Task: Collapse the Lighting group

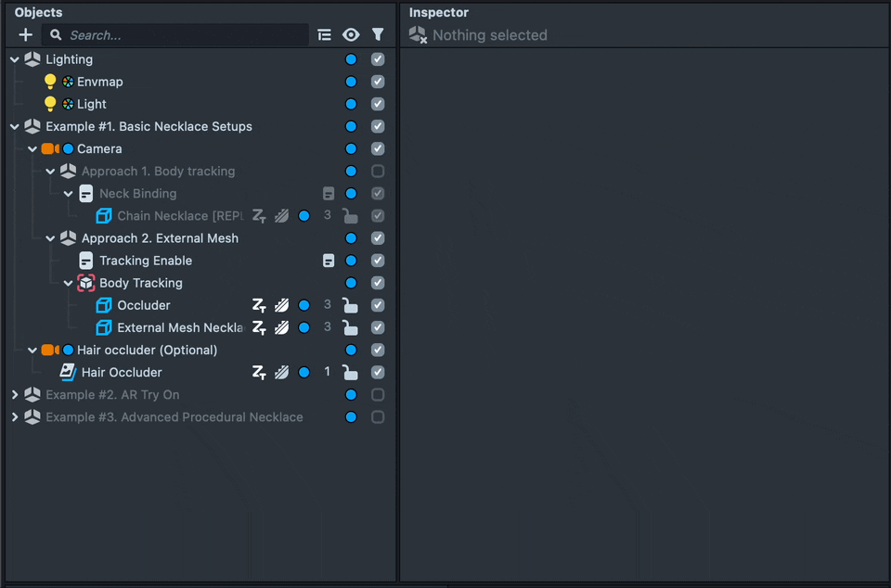Action: (x=15, y=59)
